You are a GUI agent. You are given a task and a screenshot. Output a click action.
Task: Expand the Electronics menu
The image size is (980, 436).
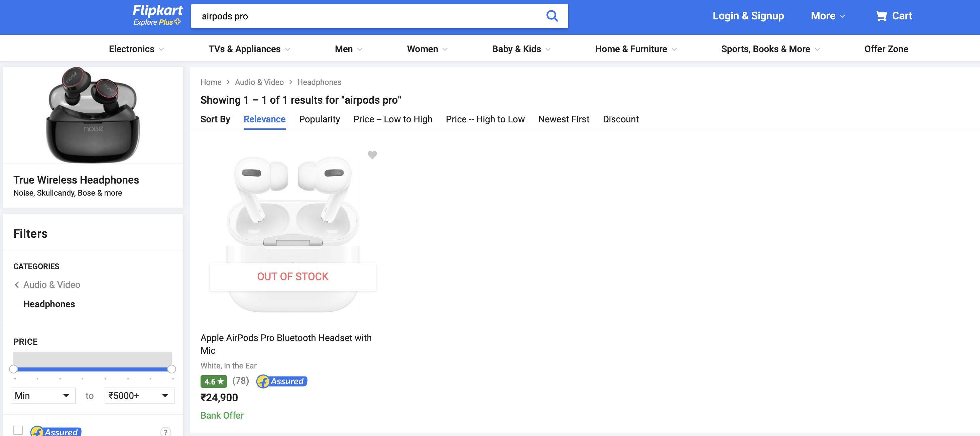click(x=136, y=49)
